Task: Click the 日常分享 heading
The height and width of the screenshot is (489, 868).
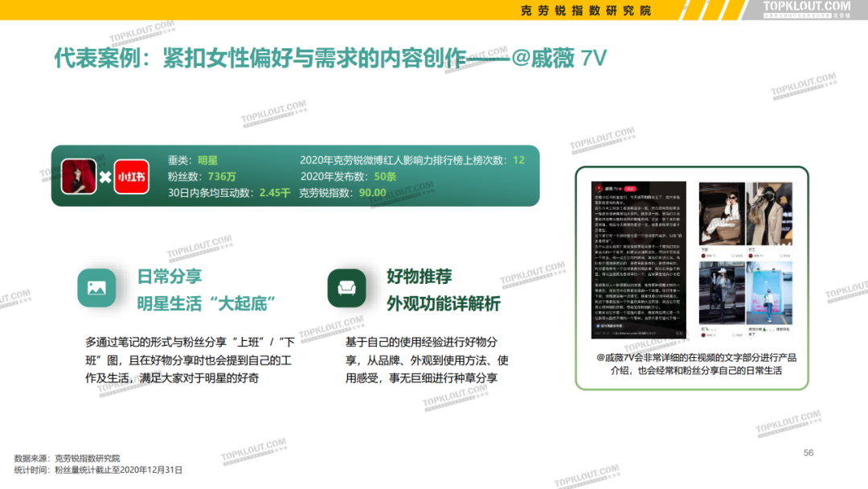Action: click(x=170, y=277)
